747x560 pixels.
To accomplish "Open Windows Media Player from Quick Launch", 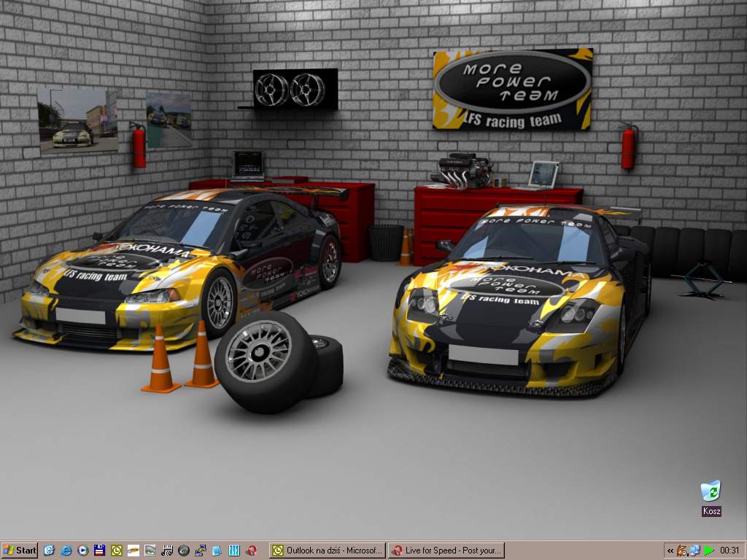I will coord(83,551).
